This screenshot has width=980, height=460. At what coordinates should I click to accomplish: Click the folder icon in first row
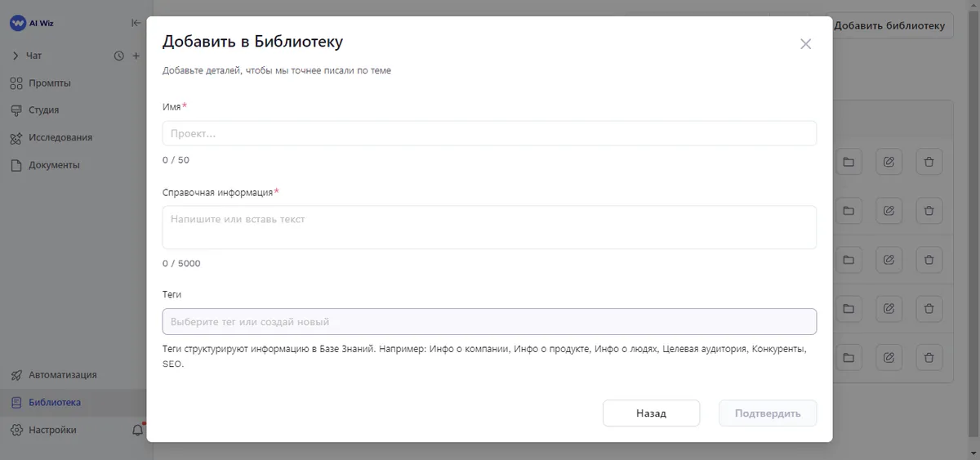click(x=849, y=162)
